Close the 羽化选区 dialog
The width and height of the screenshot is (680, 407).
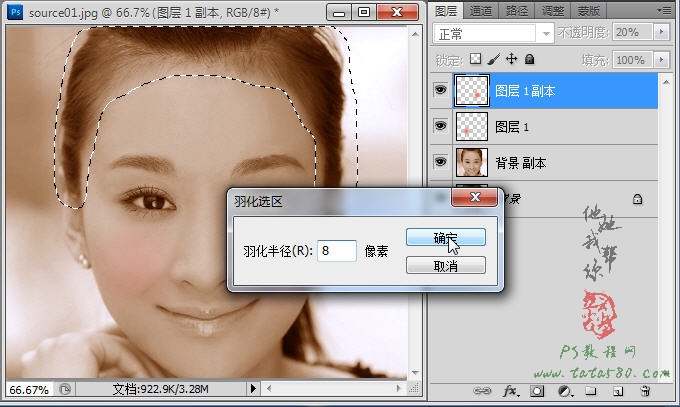pyautogui.click(x=474, y=197)
